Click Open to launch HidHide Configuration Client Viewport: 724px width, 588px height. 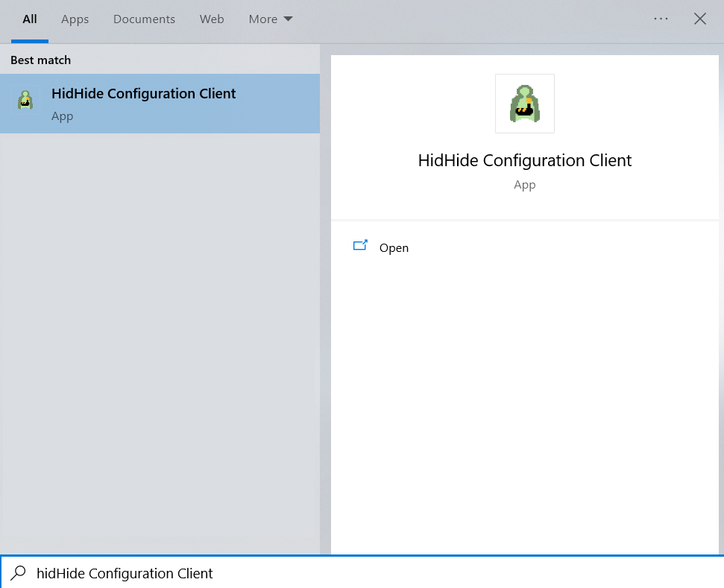coord(394,248)
